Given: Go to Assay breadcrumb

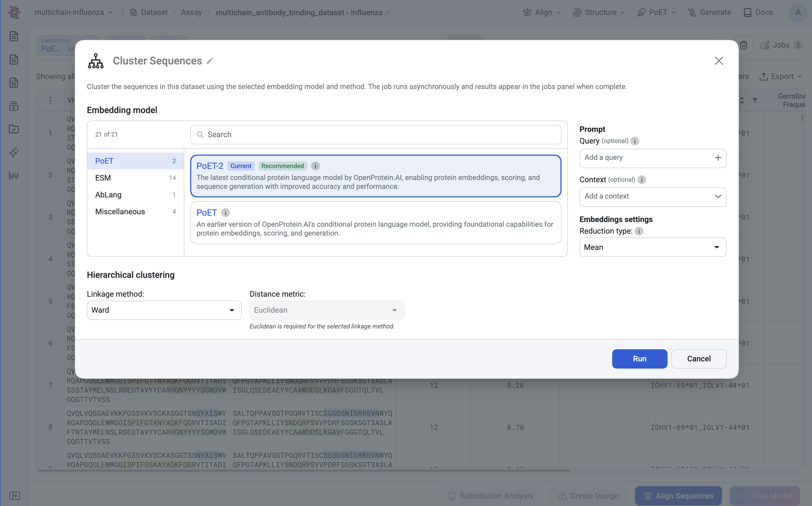Looking at the screenshot, I should point(191,12).
